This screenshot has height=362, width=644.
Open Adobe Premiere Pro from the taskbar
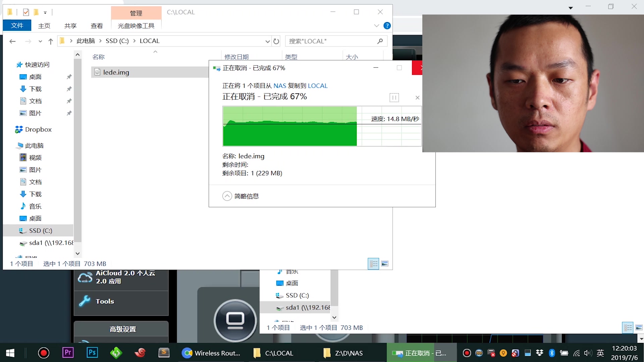(x=67, y=353)
